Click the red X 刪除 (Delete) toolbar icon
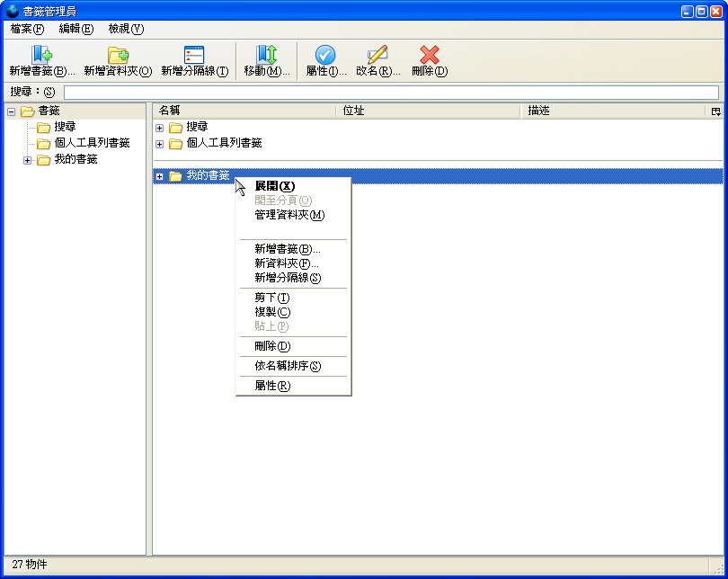 [x=430, y=55]
